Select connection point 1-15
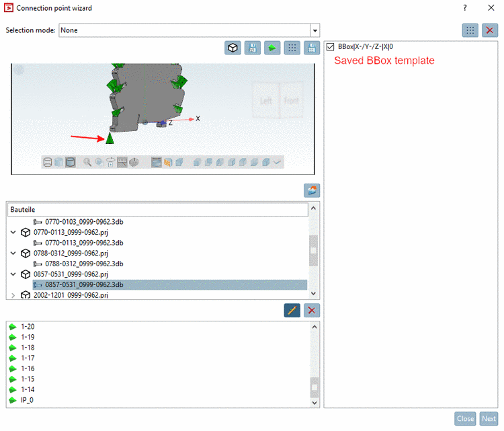 [28, 379]
